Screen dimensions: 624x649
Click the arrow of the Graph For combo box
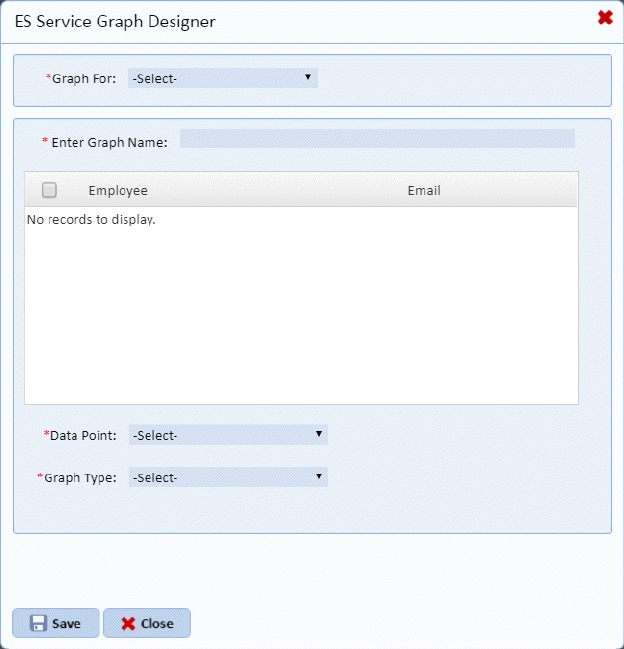tap(308, 77)
